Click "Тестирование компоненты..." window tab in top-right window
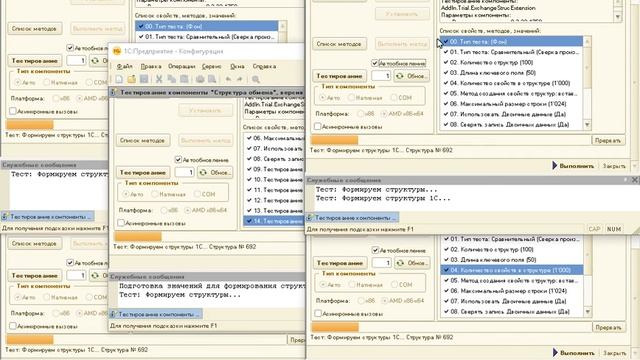This screenshot has height=360, width=640. pyautogui.click(x=353, y=218)
